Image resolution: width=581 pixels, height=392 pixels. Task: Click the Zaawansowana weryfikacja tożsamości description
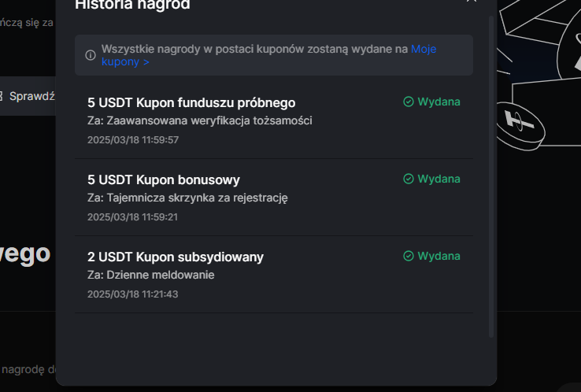point(200,120)
